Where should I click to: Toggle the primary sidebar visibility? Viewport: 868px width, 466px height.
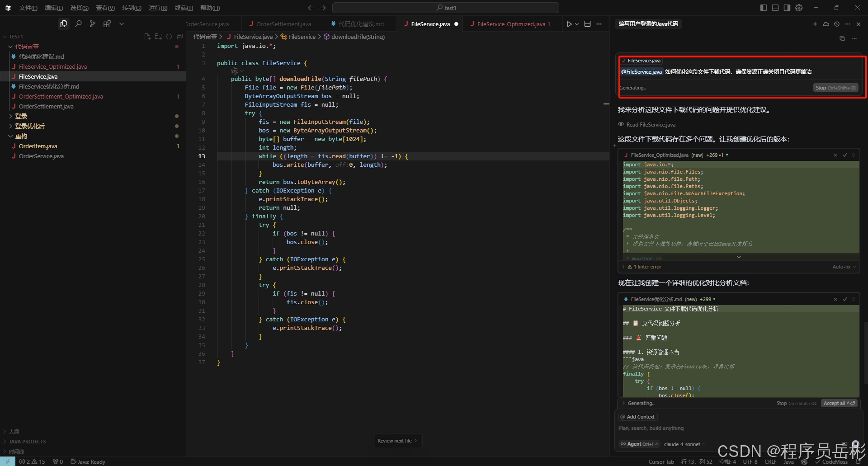click(x=763, y=8)
